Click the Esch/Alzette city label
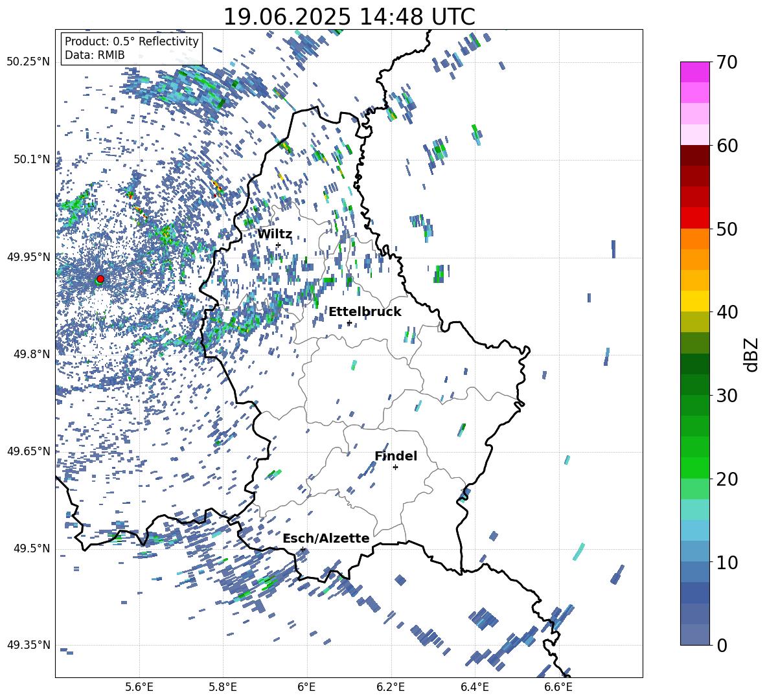 point(326,538)
